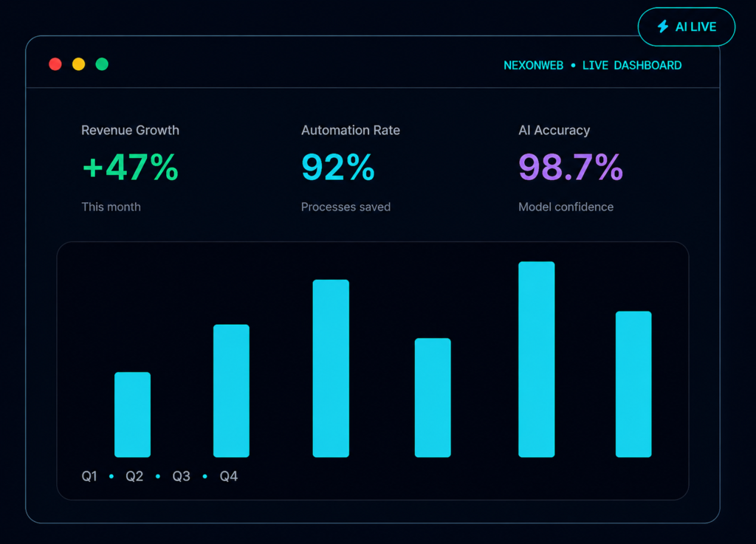Click the red window dot
Screen dimensions: 756x544
[55, 64]
